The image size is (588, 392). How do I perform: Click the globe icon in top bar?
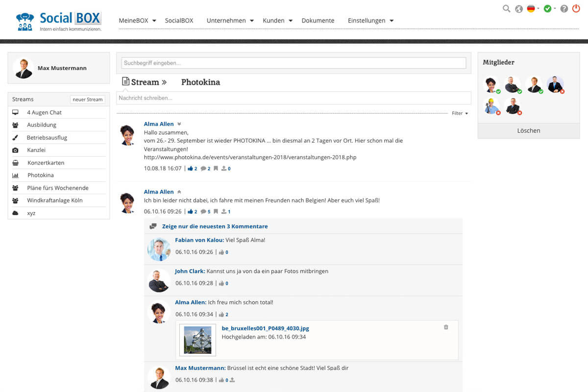(x=519, y=9)
